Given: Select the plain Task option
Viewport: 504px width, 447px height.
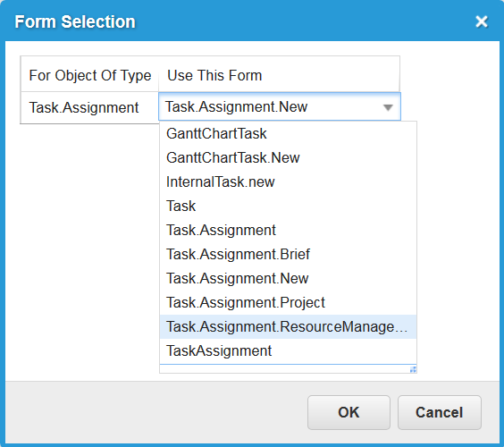Looking at the screenshot, I should (288, 206).
